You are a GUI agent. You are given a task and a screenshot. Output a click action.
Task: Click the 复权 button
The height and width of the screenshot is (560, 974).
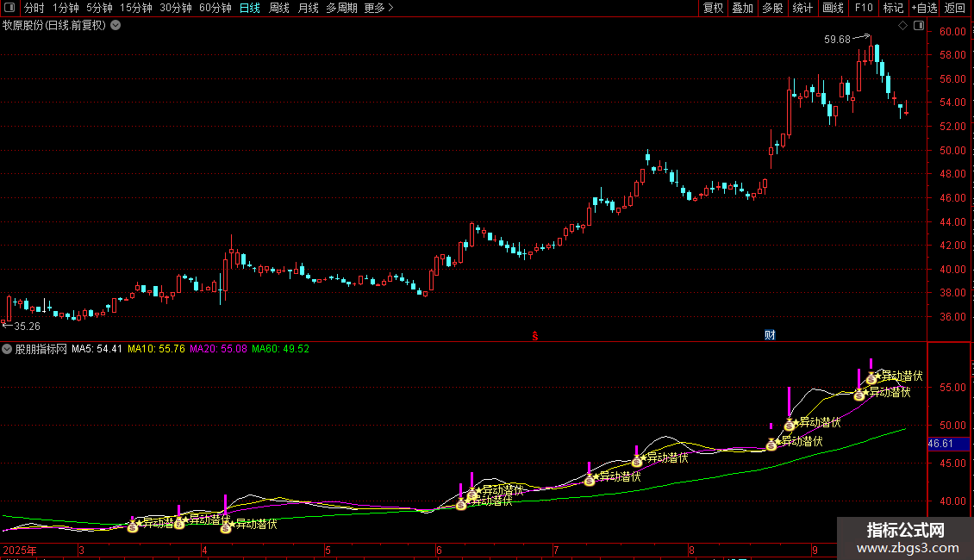[713, 8]
